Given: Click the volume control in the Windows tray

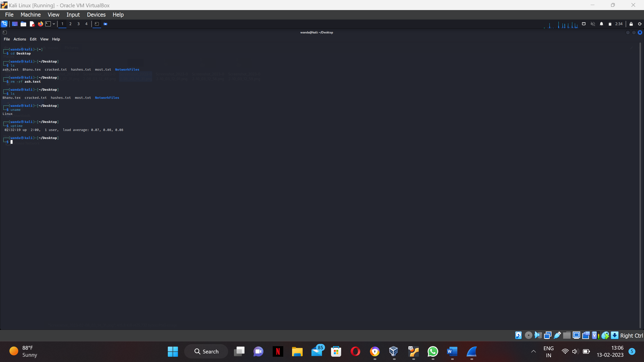Looking at the screenshot, I should click(x=575, y=351).
